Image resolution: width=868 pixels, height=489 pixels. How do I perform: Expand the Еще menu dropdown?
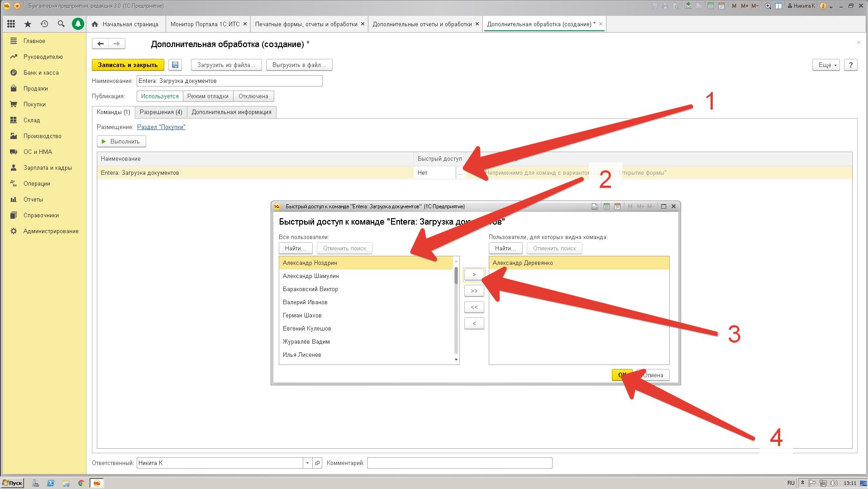[826, 65]
